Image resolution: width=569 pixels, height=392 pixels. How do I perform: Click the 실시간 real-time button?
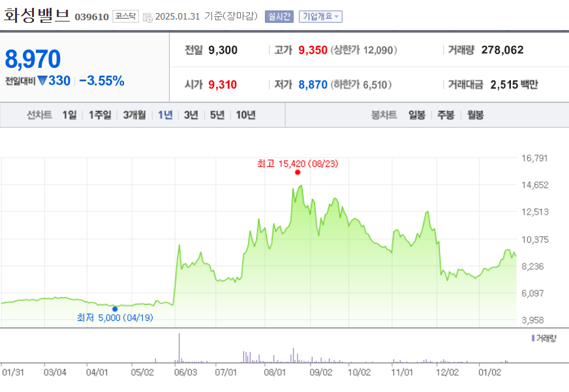279,17
